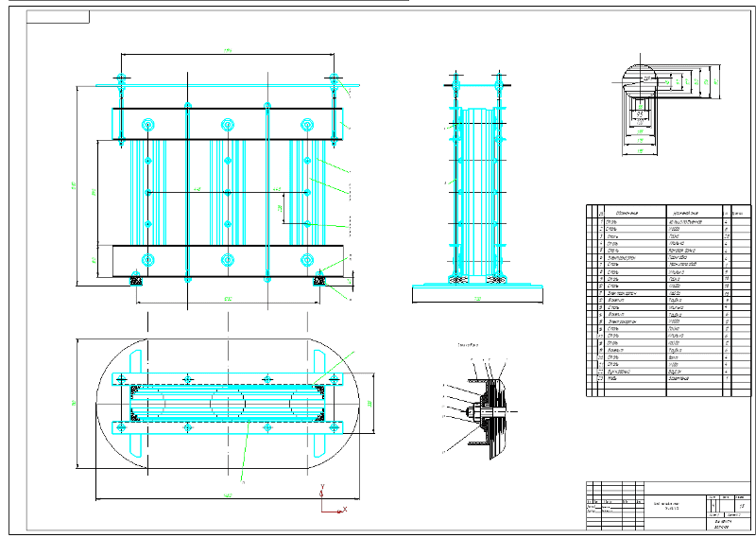Click row 1 of the parts list
756x538 pixels.
(x=668, y=222)
